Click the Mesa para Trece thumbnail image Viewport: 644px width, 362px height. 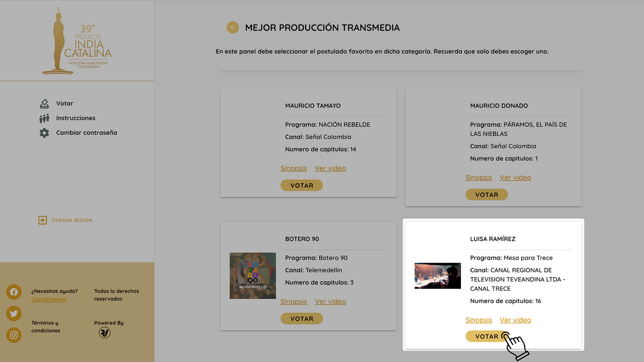click(437, 276)
